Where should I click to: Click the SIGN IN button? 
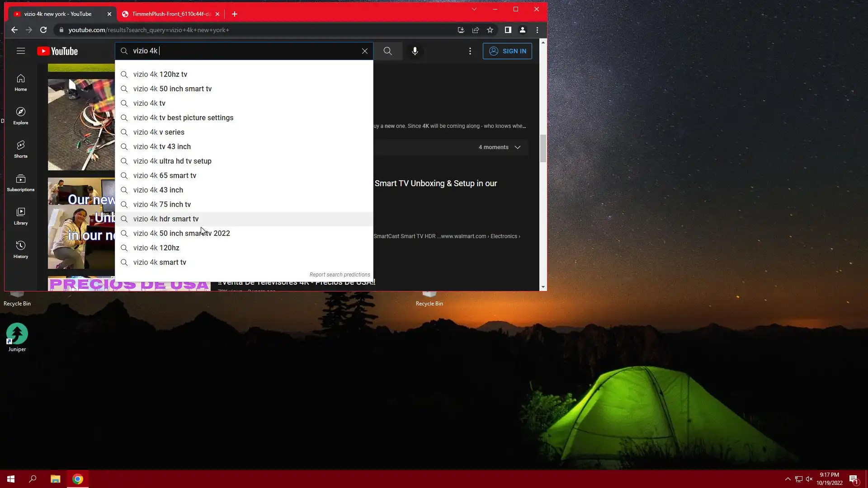pos(507,51)
